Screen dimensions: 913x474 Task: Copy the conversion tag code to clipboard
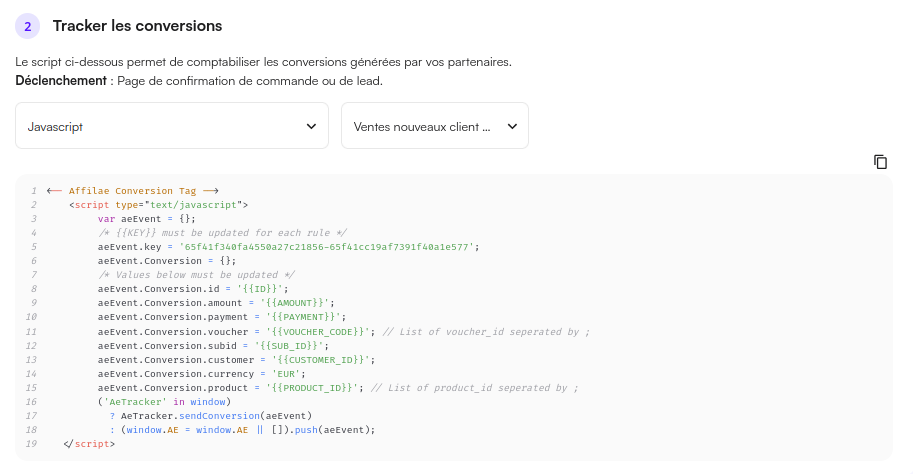pos(880,162)
